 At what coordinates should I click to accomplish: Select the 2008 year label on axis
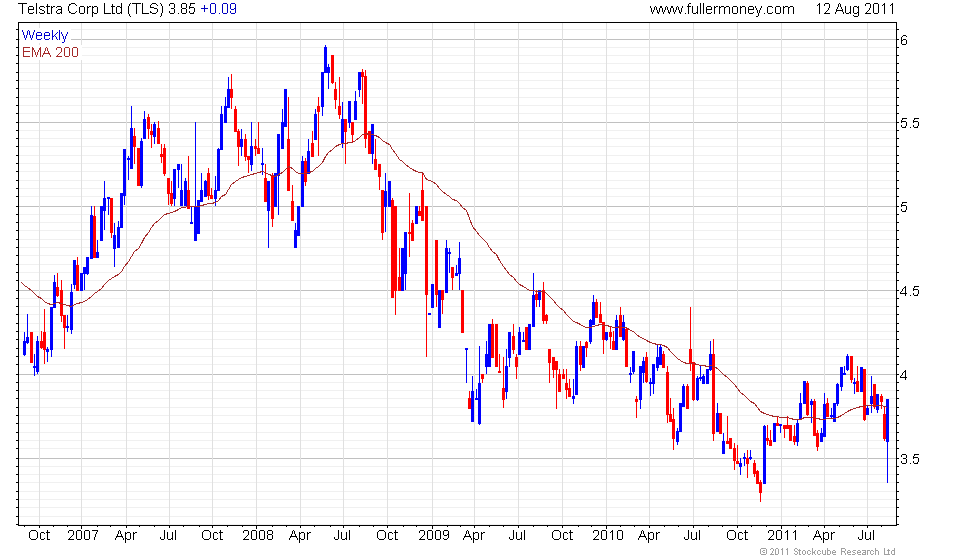pos(258,536)
